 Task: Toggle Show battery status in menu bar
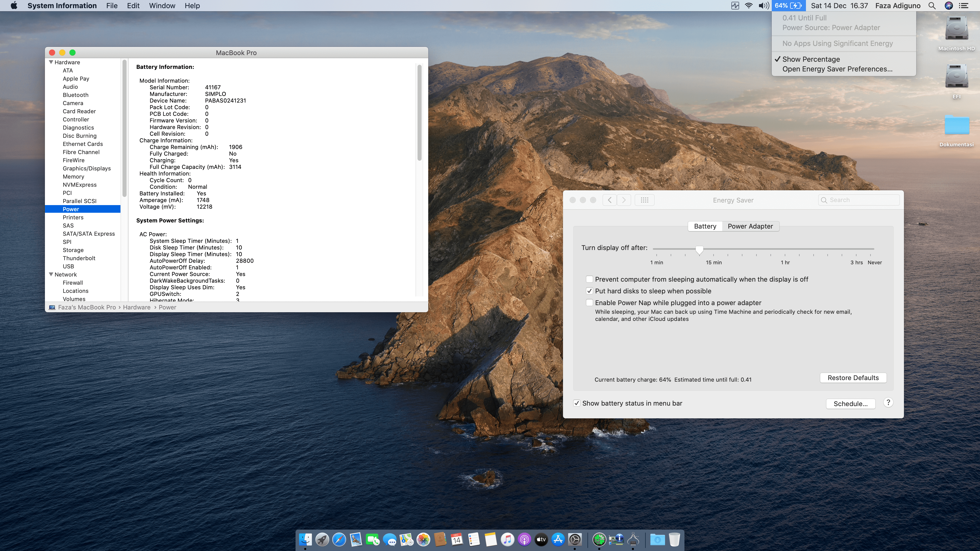pyautogui.click(x=577, y=403)
